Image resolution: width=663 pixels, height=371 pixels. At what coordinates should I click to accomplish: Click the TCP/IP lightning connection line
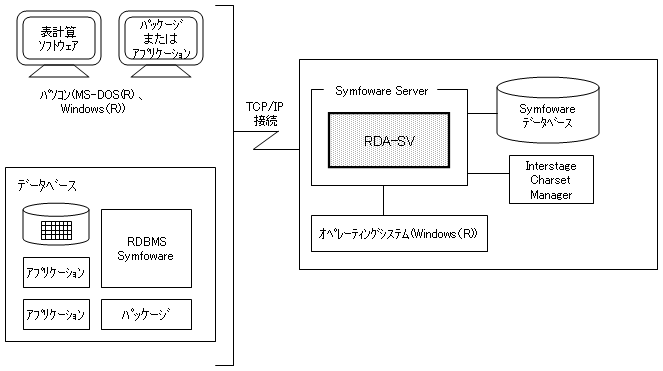pyautogui.click(x=266, y=140)
